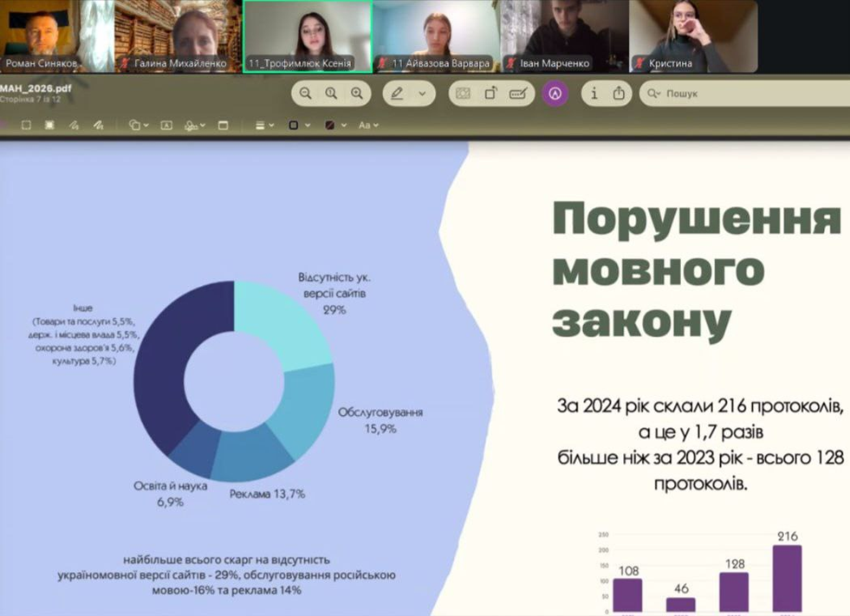This screenshot has width=850, height=616.
Task: Open the border color swatch
Action: tap(297, 126)
